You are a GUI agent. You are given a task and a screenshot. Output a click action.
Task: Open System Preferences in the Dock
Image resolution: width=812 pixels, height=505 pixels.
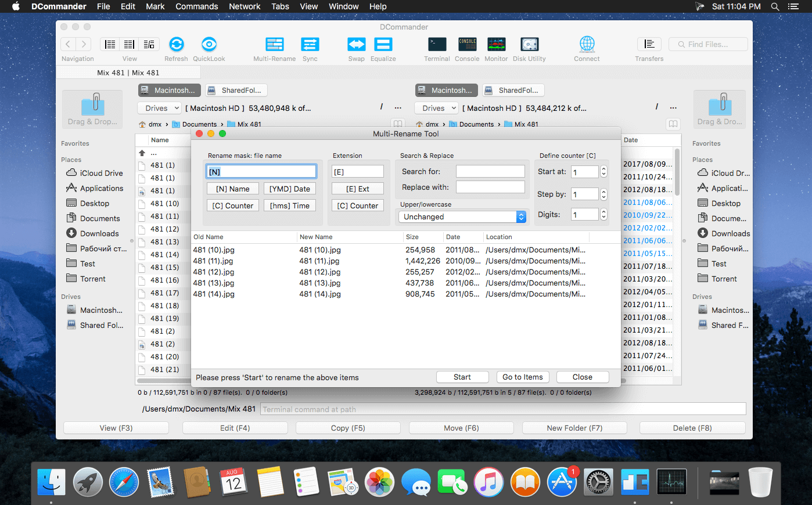pyautogui.click(x=598, y=482)
